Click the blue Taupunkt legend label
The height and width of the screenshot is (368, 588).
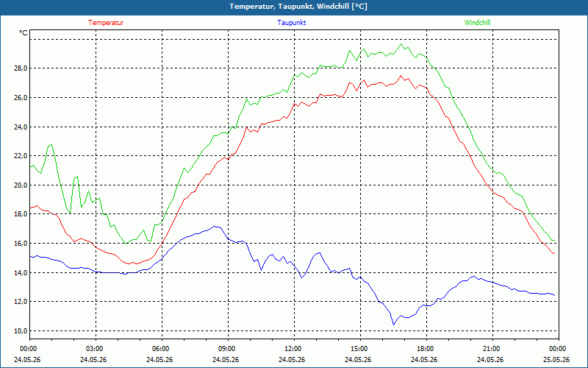(x=291, y=23)
